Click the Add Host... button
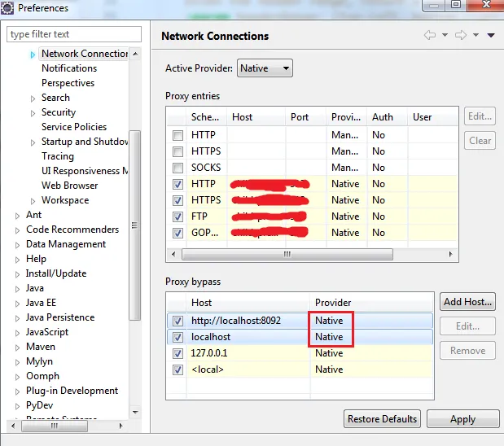This screenshot has height=446, width=504. [x=467, y=302]
